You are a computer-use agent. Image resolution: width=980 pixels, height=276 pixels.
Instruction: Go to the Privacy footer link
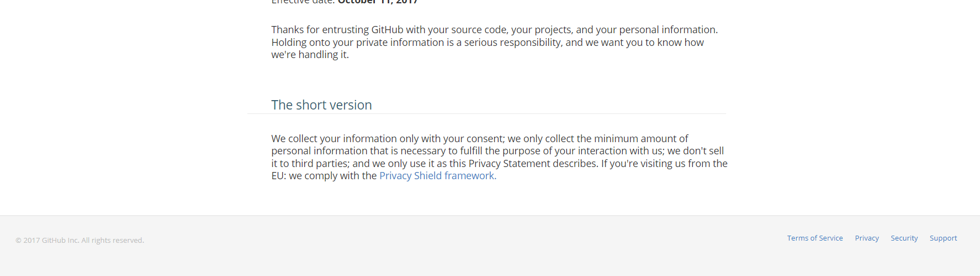[867, 238]
